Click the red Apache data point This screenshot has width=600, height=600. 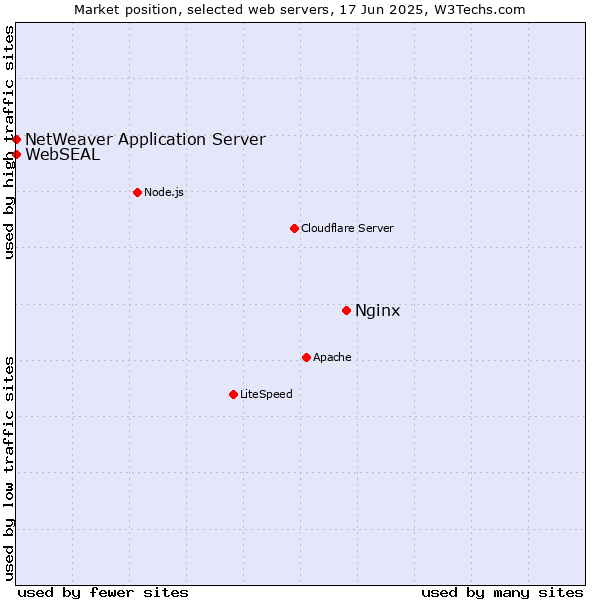[x=307, y=357]
